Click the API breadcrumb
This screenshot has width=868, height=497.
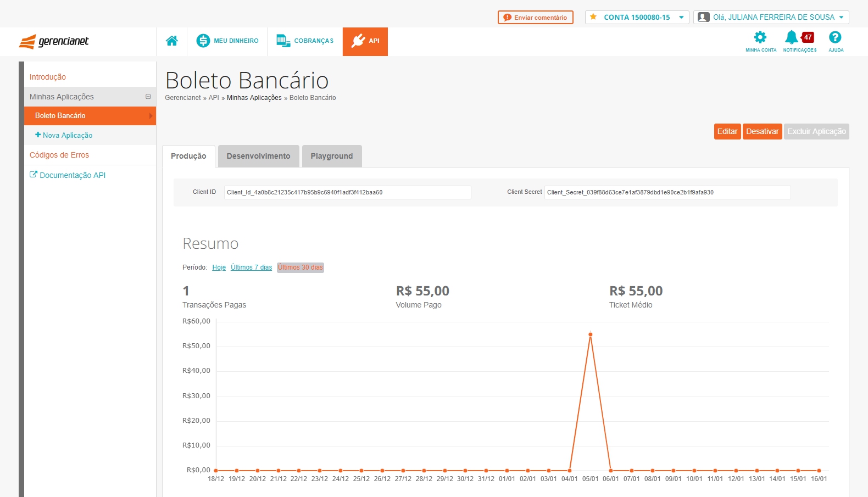pos(214,98)
